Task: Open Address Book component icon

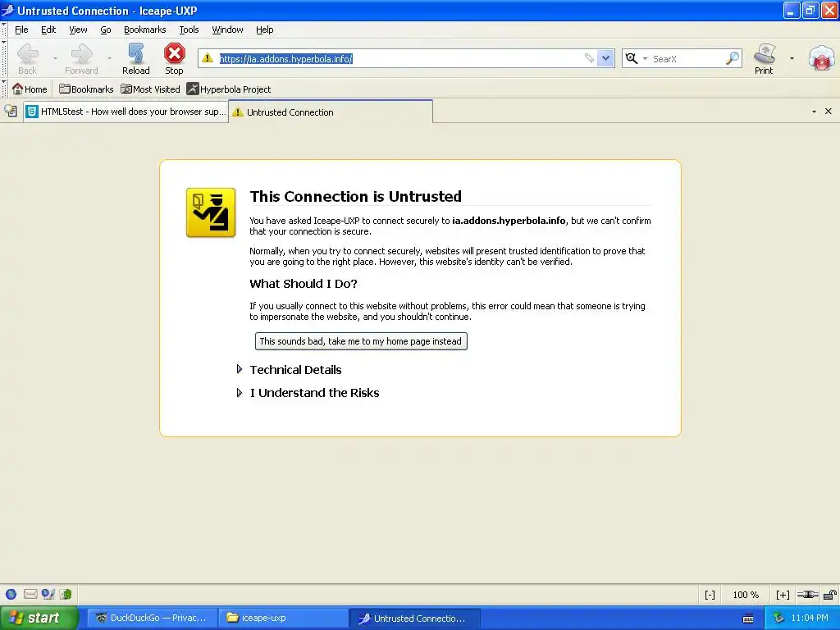Action: (x=66, y=594)
